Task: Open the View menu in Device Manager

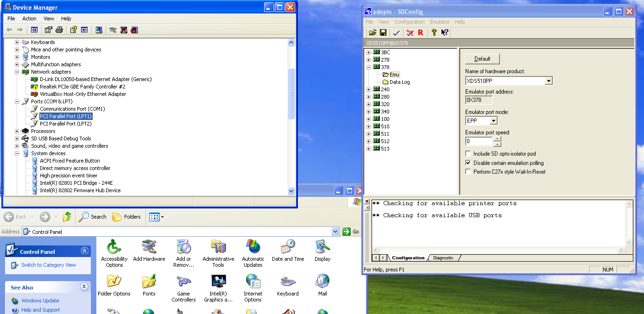Action: tap(49, 19)
